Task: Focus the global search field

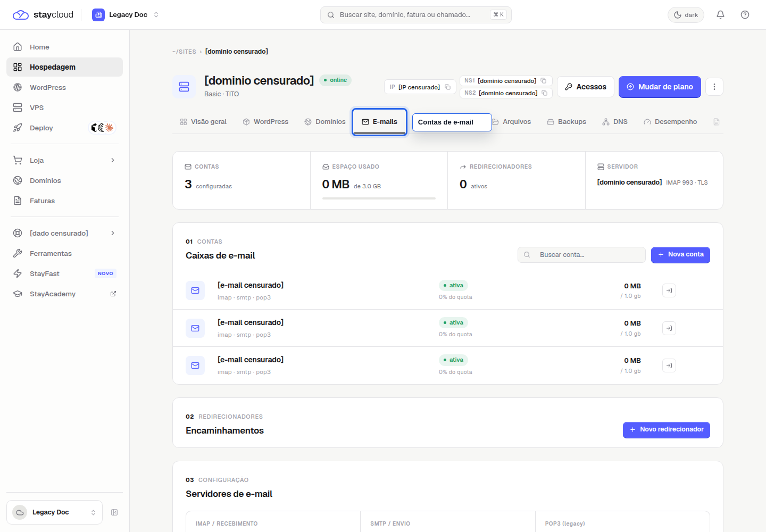Action: [x=415, y=15]
